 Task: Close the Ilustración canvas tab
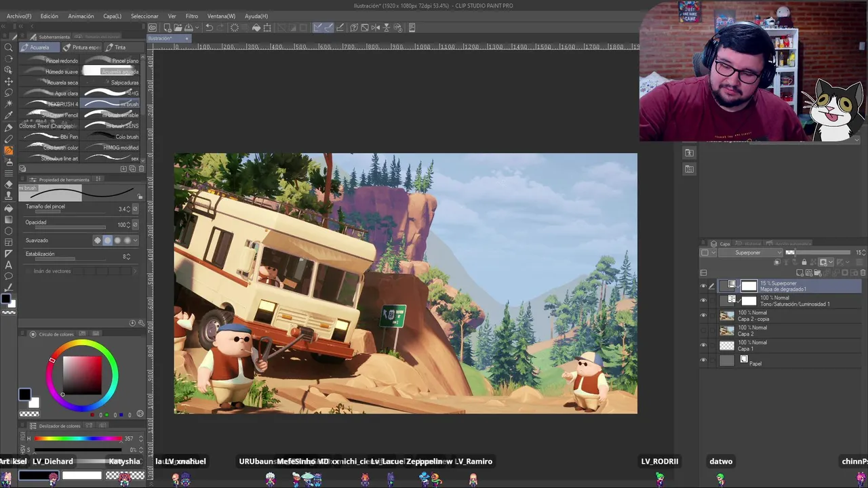(x=187, y=39)
